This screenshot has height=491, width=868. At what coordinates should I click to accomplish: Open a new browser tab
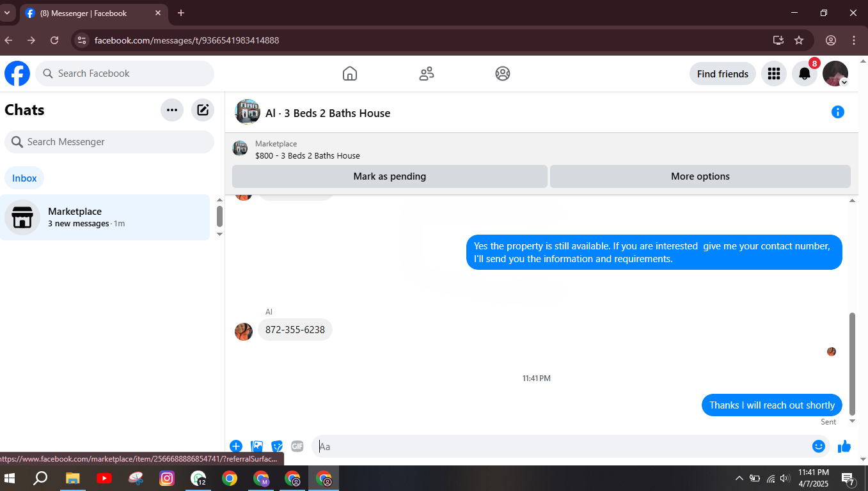click(181, 13)
